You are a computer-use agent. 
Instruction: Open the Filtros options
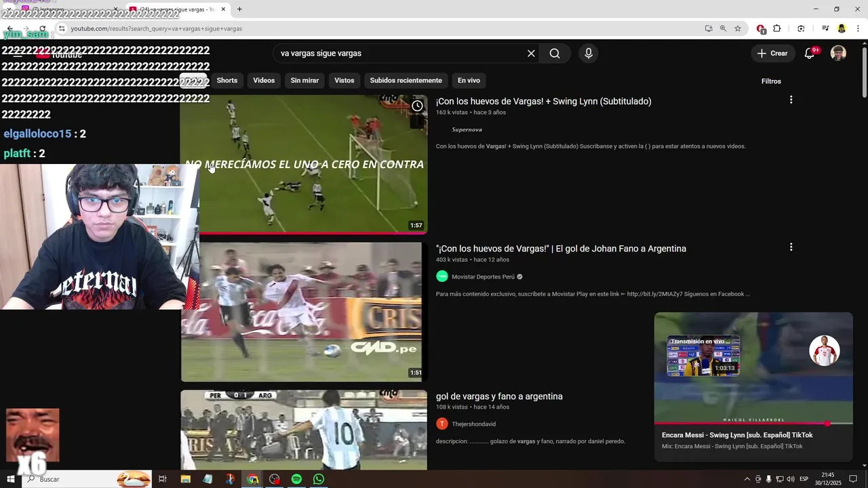pos(771,81)
